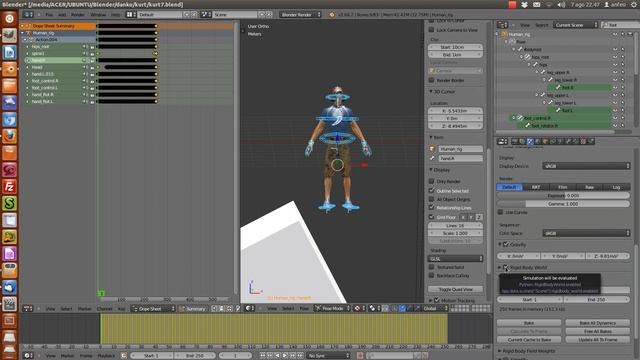
Task: Click Current Cache to Bake button
Action: click(x=529, y=339)
